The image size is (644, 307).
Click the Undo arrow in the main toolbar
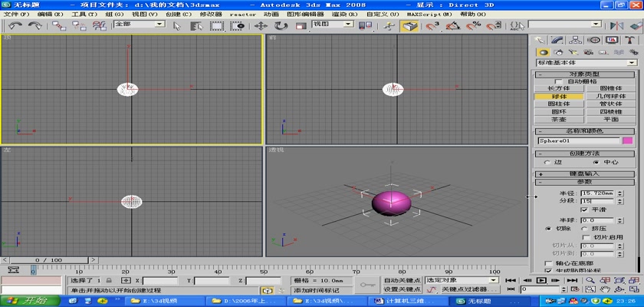(15, 26)
